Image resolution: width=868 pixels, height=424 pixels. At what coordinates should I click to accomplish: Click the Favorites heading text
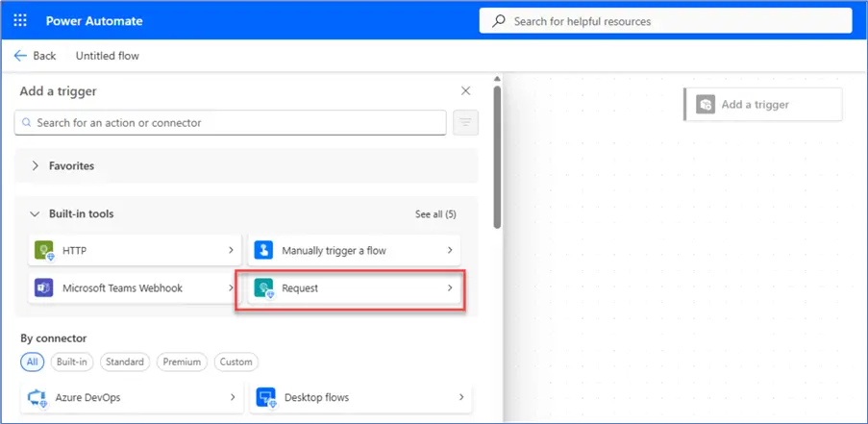click(x=71, y=165)
